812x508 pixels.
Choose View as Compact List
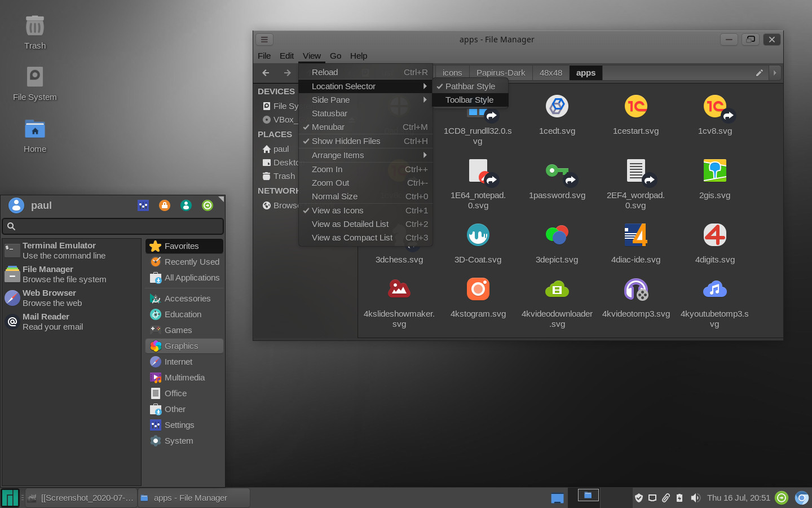(x=365, y=238)
